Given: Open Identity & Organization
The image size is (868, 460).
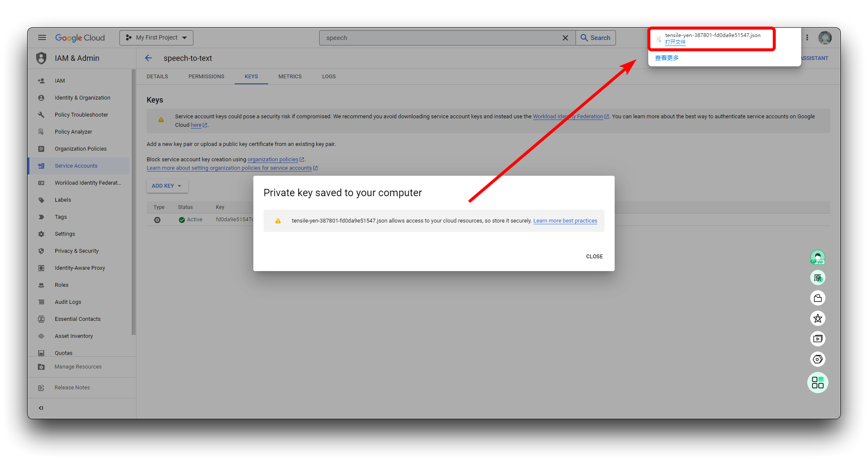Looking at the screenshot, I should 79,98.
